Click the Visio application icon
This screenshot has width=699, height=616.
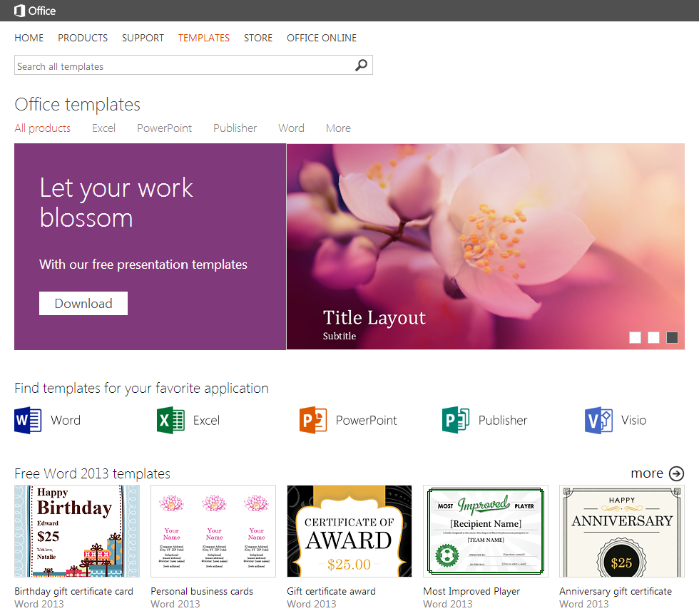598,420
